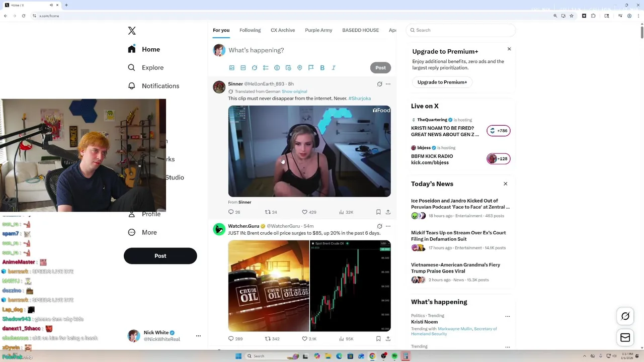This screenshot has height=362, width=644.
Task: Dismiss the Upgrade to Premium+ card
Action: pyautogui.click(x=509, y=49)
